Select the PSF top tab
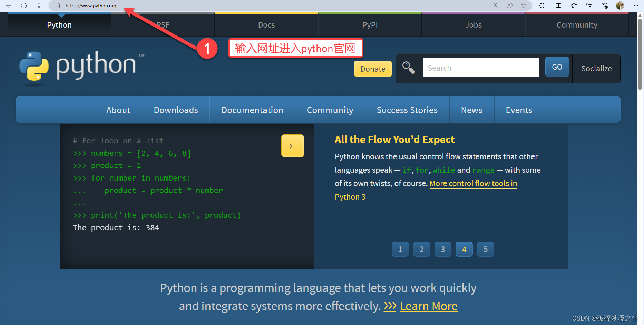Screen dimensions: 644x325 click(x=163, y=25)
